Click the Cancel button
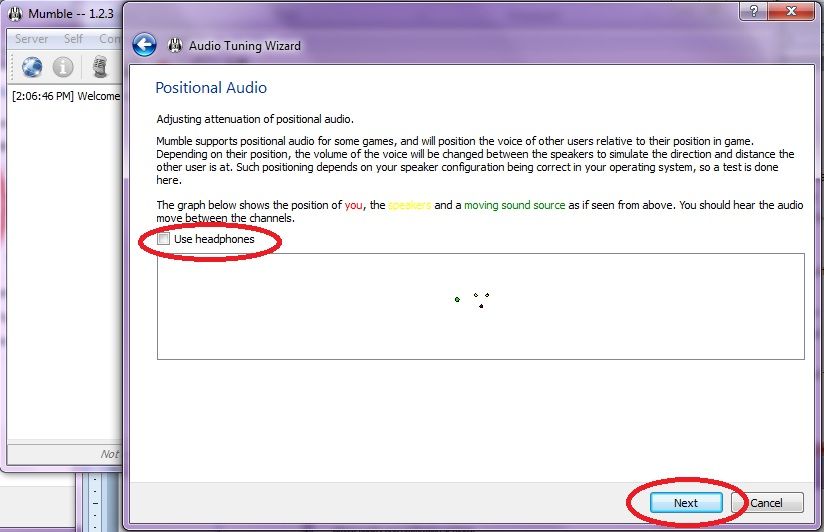The width and height of the screenshot is (824, 532). click(x=767, y=503)
